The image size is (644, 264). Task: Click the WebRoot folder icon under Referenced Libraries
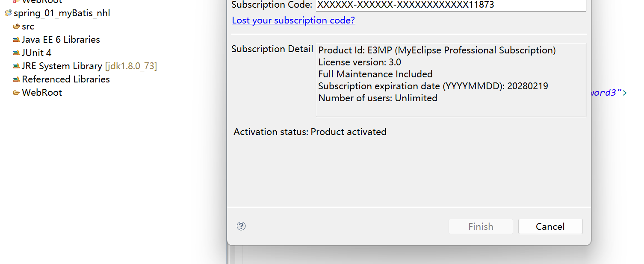[16, 93]
